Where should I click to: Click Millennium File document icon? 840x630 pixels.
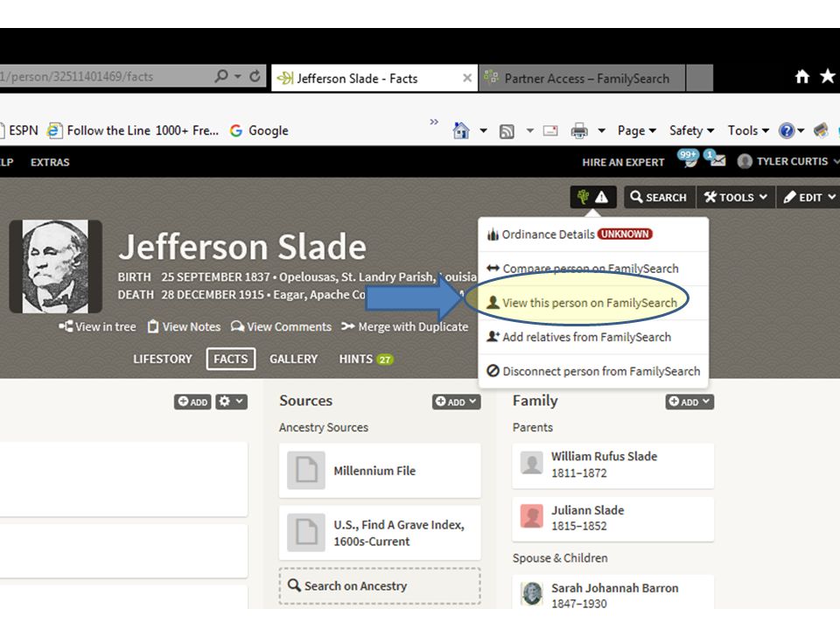pos(306,471)
